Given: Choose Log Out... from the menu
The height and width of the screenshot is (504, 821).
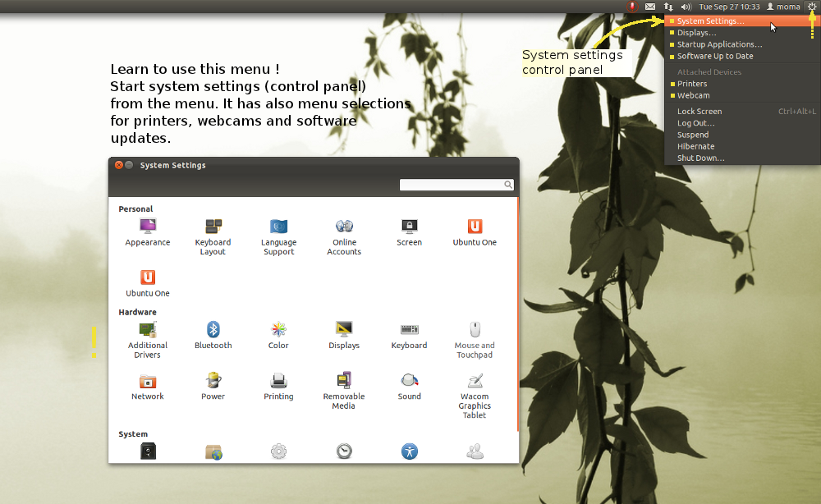Looking at the screenshot, I should pyautogui.click(x=742, y=123).
